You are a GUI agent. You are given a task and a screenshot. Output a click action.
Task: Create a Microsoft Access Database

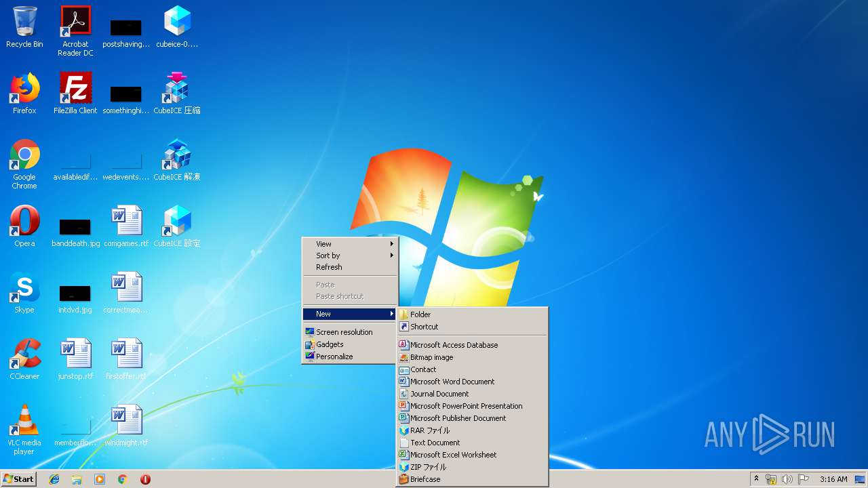click(473, 345)
